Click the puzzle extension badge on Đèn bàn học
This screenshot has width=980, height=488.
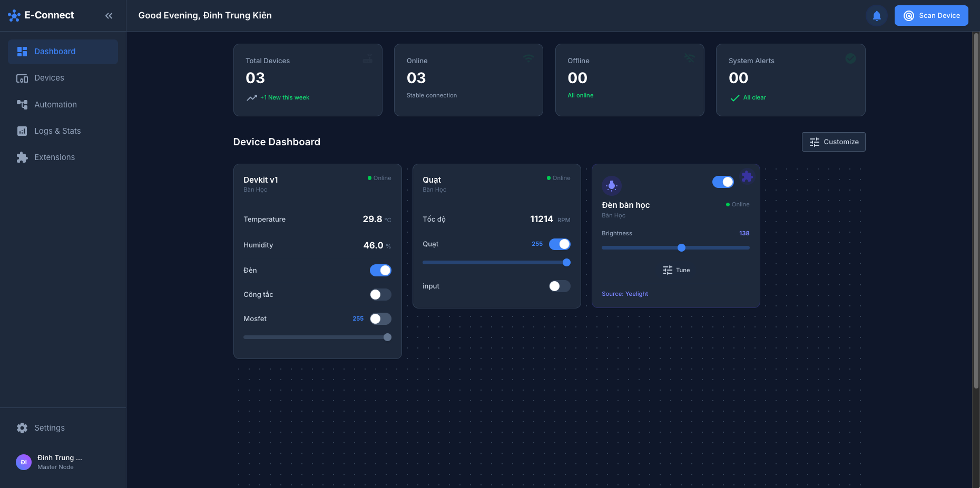tap(747, 176)
